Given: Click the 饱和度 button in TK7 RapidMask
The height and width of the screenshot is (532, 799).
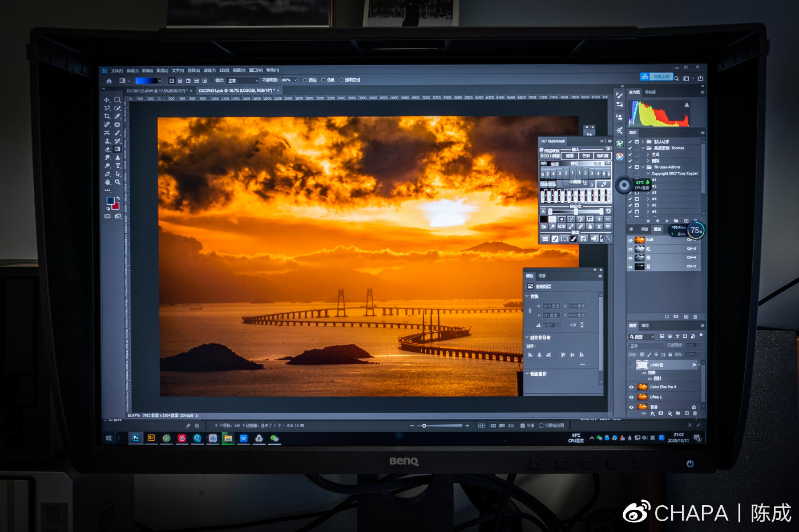Looking at the screenshot, I should click(x=602, y=156).
